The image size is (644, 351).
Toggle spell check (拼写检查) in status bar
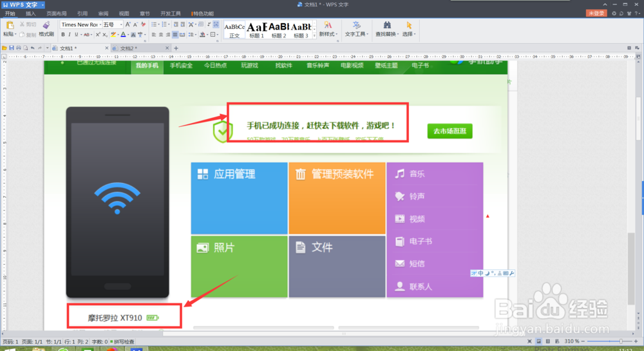122,341
